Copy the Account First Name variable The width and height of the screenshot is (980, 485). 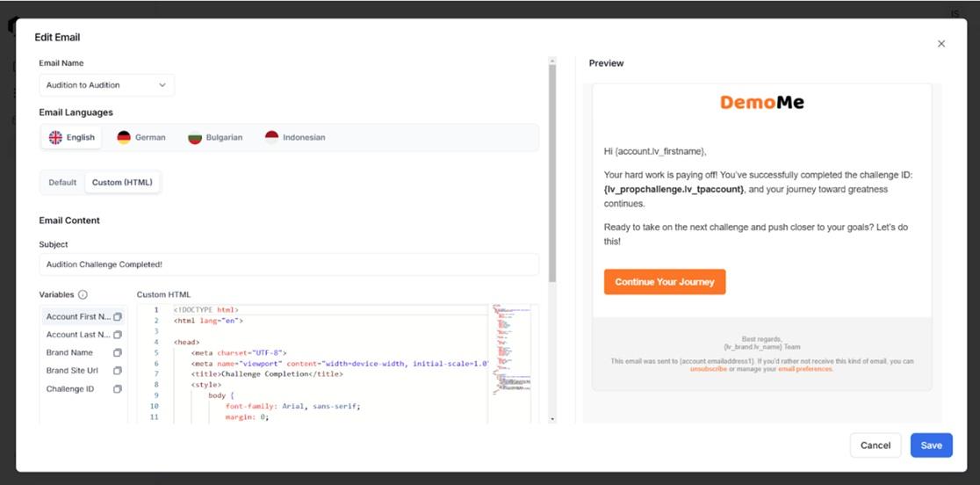coord(118,317)
